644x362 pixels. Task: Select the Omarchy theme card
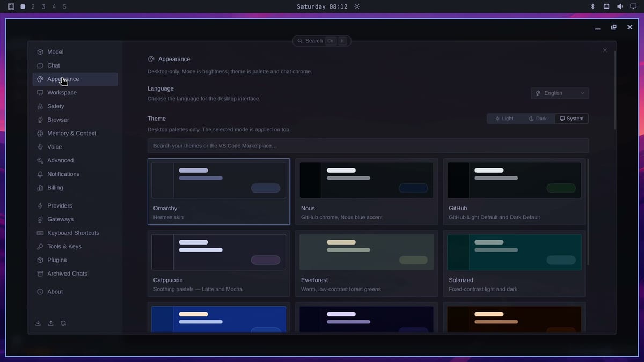[219, 191]
